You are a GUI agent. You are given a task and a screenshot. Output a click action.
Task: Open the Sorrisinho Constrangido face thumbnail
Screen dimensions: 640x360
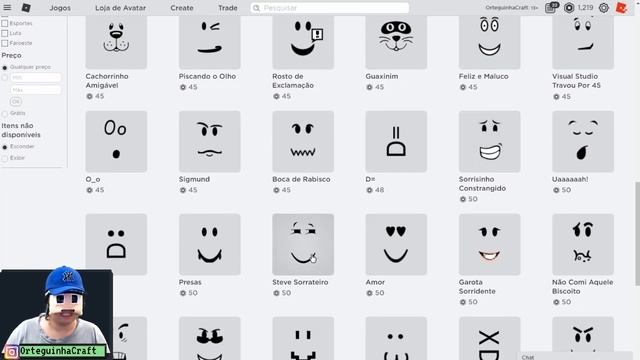[x=489, y=141]
